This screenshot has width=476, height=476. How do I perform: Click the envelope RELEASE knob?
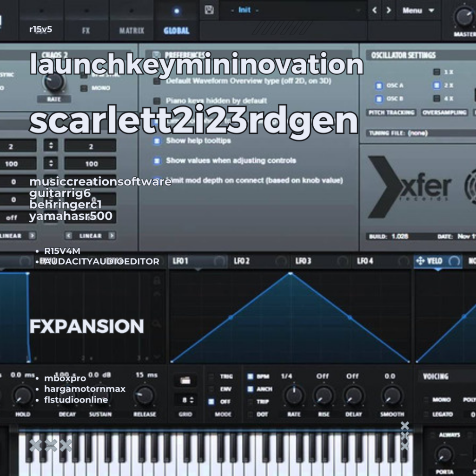[x=145, y=396]
